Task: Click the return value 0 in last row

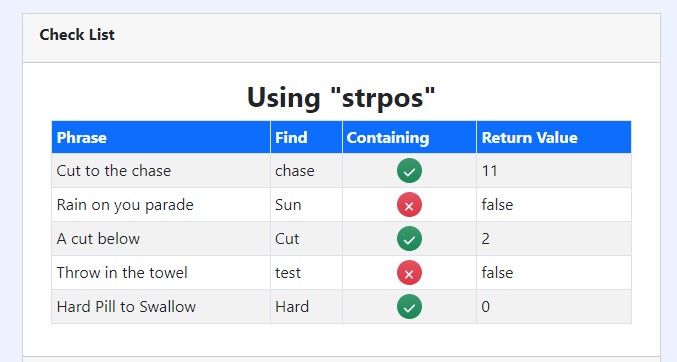Action: [486, 307]
